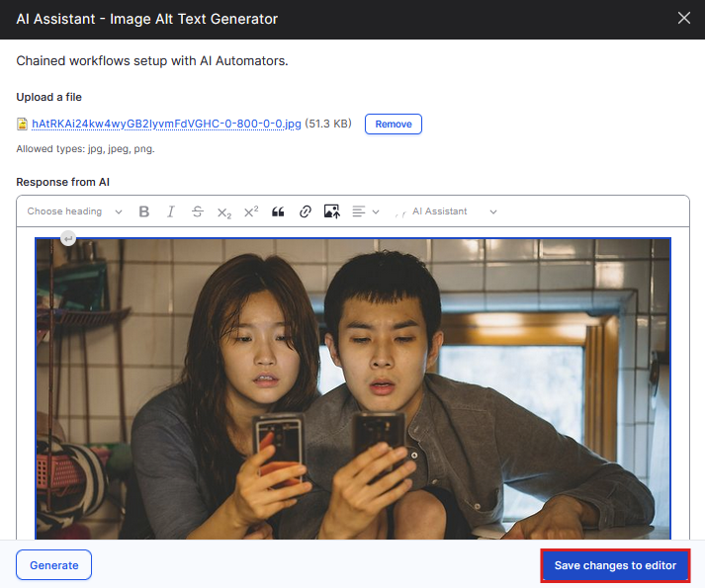This screenshot has width=705, height=588.
Task: Click the 'Response from AI' label
Action: [x=63, y=182]
